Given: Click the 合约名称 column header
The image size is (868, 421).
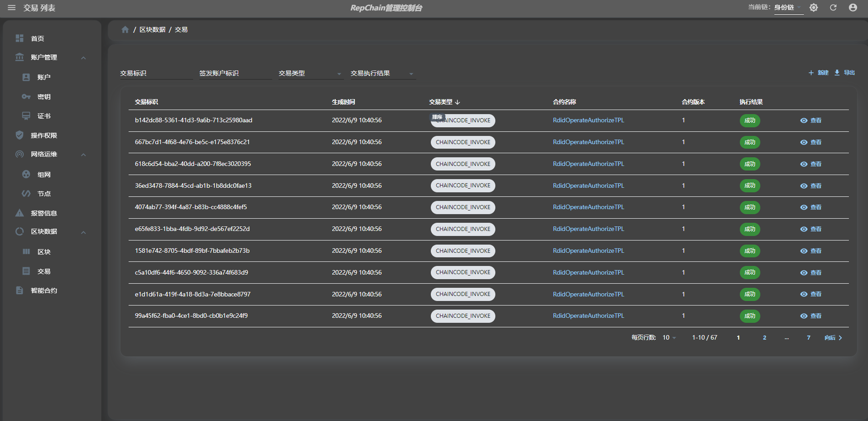Looking at the screenshot, I should [x=564, y=102].
